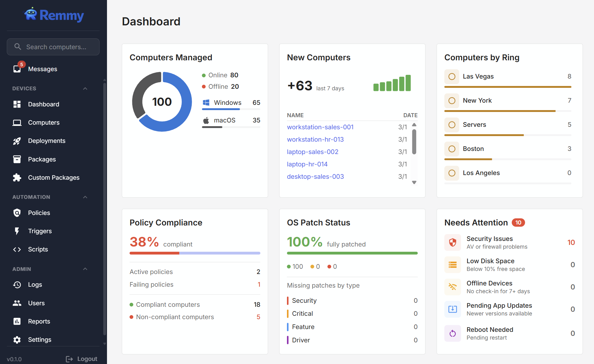
Task: Open the workstation-sales-001 computer link
Action: coord(320,127)
